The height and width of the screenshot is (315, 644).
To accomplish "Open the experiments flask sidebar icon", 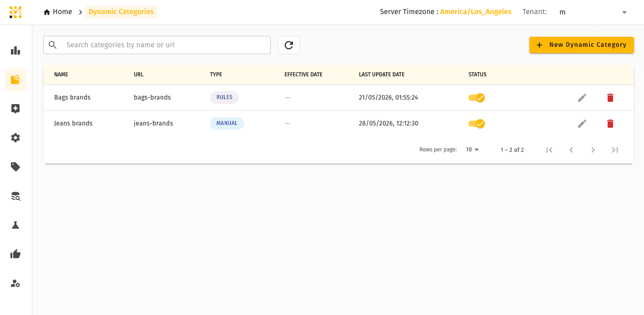I will [x=15, y=225].
